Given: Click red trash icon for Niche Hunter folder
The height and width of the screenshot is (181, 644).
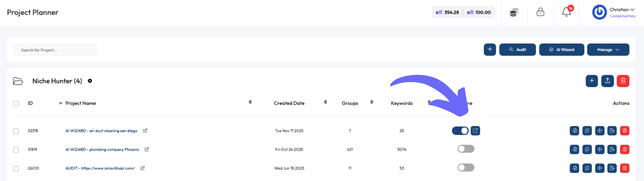Looking at the screenshot, I should click(x=623, y=81).
